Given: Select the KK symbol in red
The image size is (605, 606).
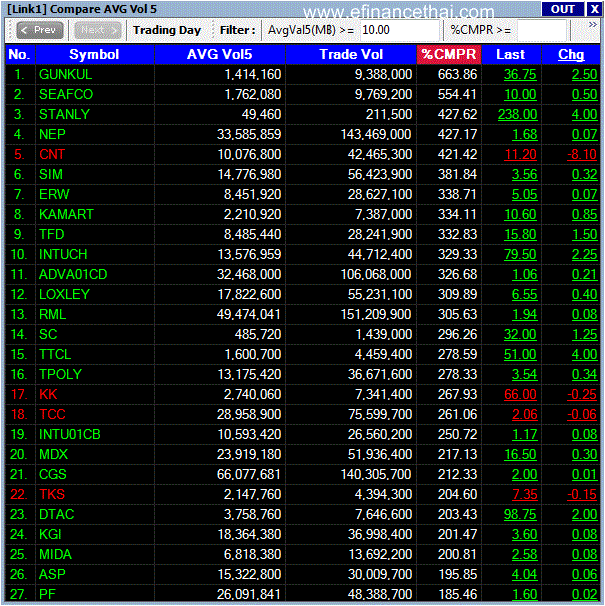Looking at the screenshot, I should (48, 394).
